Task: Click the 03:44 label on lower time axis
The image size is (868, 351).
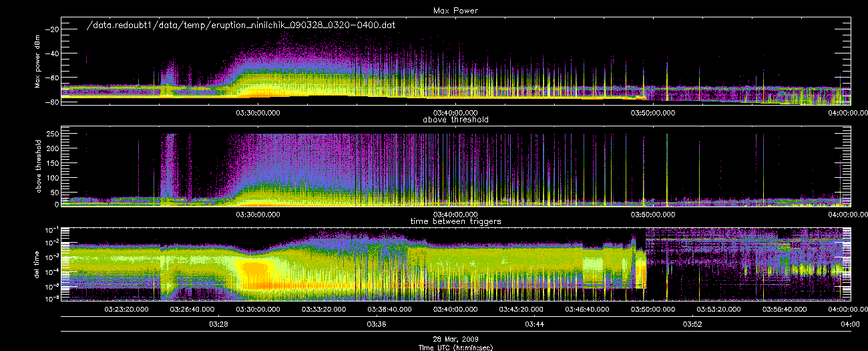Action: click(x=534, y=324)
